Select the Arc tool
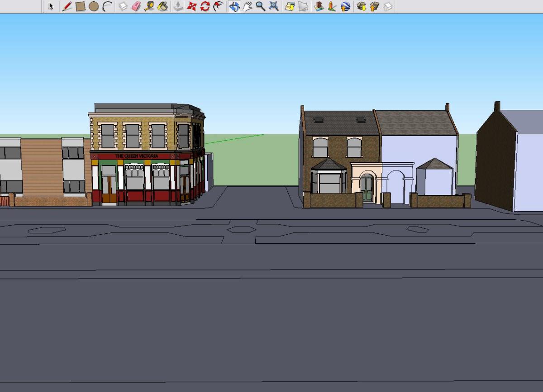 click(107, 6)
